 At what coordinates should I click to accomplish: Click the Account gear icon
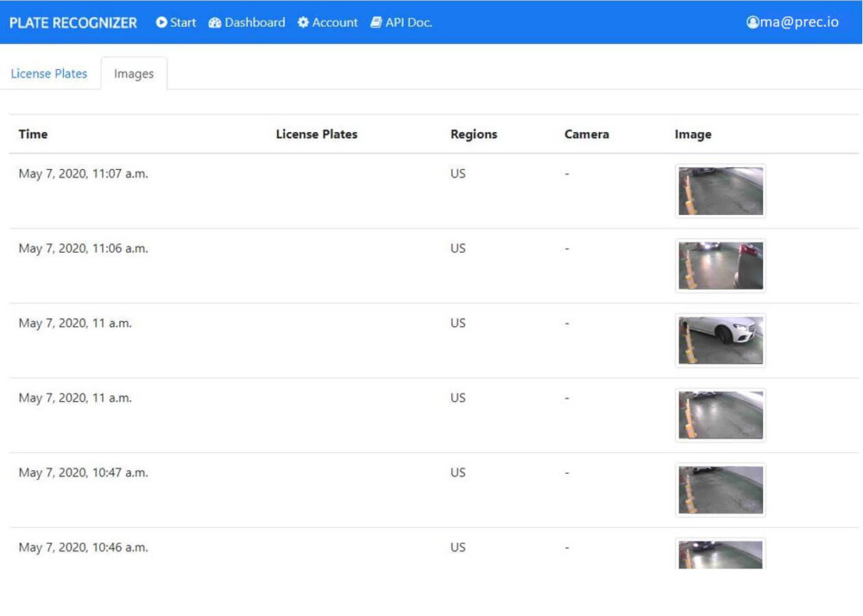(x=303, y=22)
